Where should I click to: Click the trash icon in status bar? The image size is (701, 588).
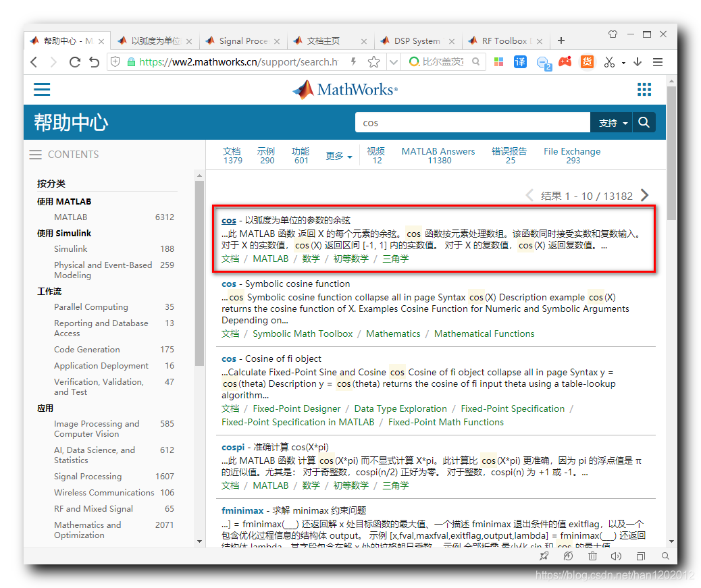[x=592, y=556]
